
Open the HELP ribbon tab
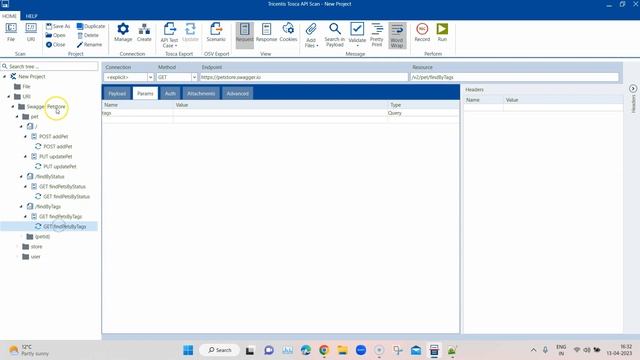coord(31,16)
